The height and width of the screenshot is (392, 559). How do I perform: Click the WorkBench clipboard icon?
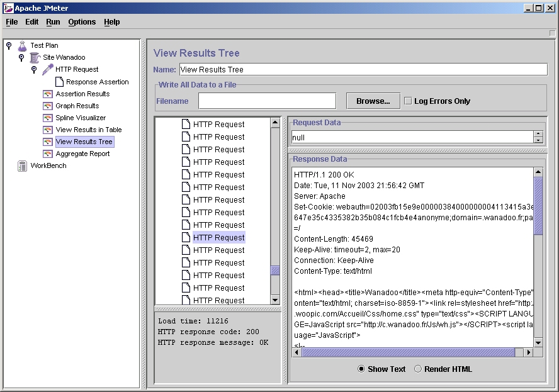22,165
